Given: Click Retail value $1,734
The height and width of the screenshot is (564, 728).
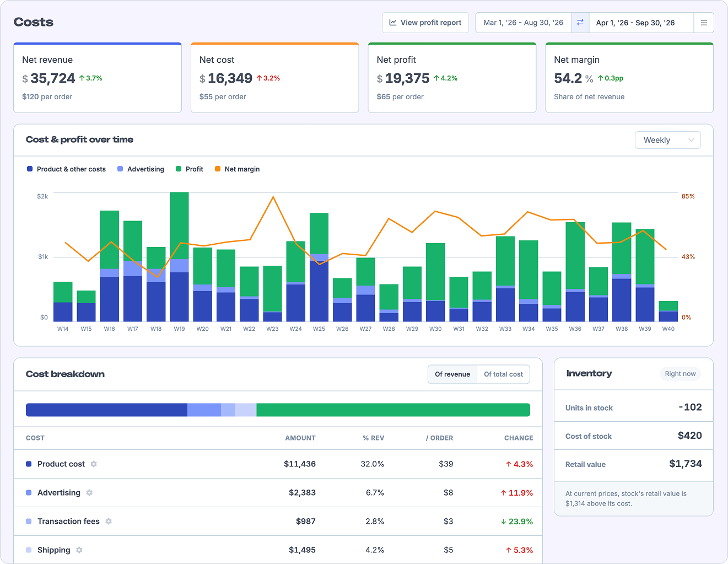Looking at the screenshot, I should pyautogui.click(x=686, y=464).
